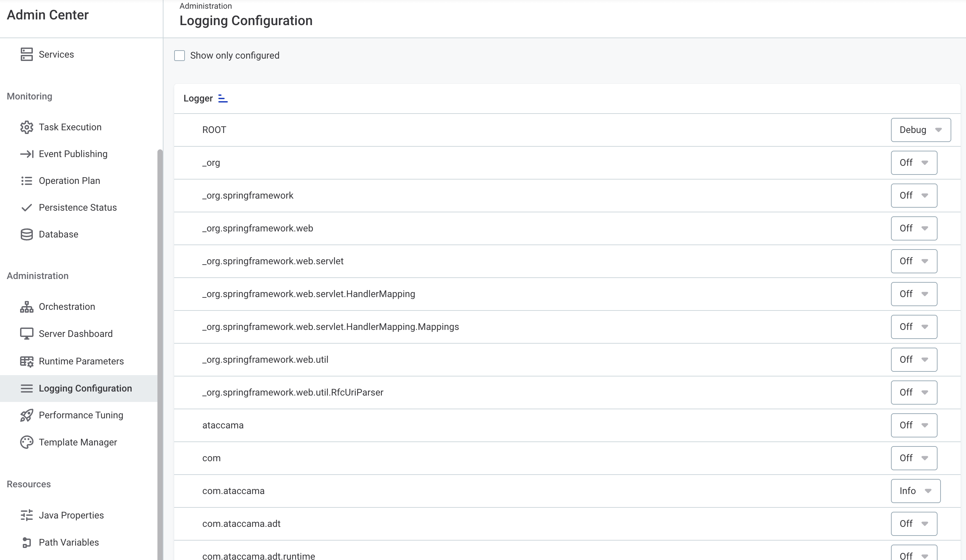
Task: Open Database via its database icon
Action: click(26, 234)
